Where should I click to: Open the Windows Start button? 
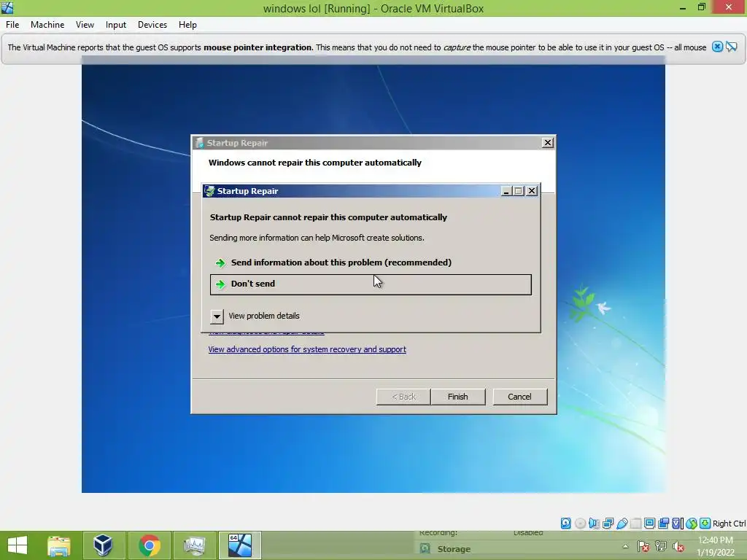coord(18,545)
